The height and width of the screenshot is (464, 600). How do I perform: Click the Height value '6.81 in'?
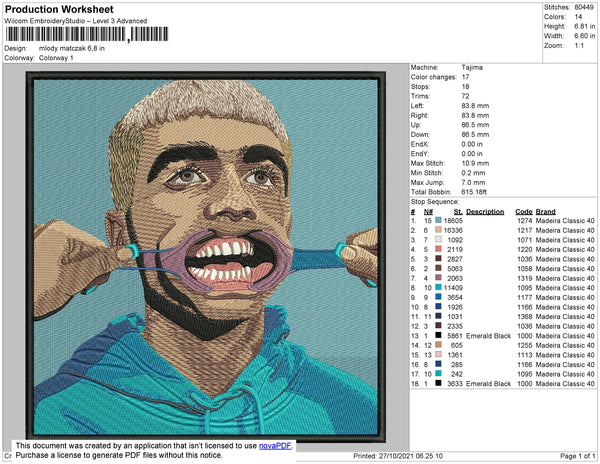coord(585,26)
